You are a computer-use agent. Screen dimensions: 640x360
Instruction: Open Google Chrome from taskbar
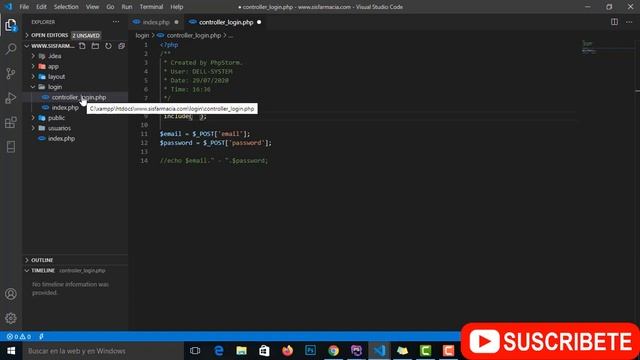pyautogui.click(x=333, y=351)
